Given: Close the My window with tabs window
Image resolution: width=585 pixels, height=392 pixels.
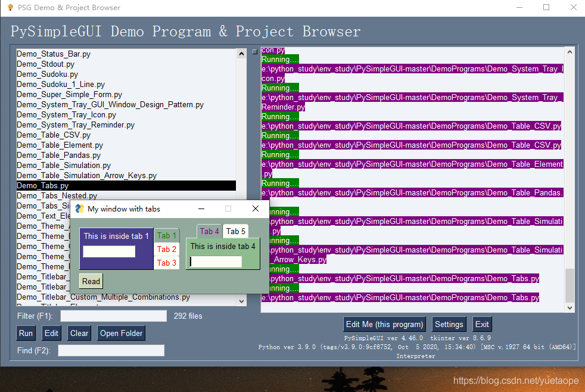Looking at the screenshot, I should coord(256,209).
